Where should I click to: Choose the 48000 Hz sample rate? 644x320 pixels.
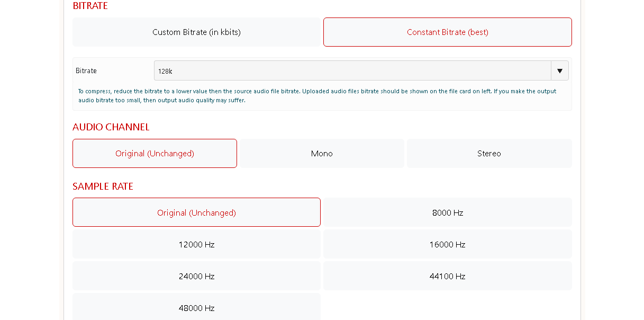[196, 308]
